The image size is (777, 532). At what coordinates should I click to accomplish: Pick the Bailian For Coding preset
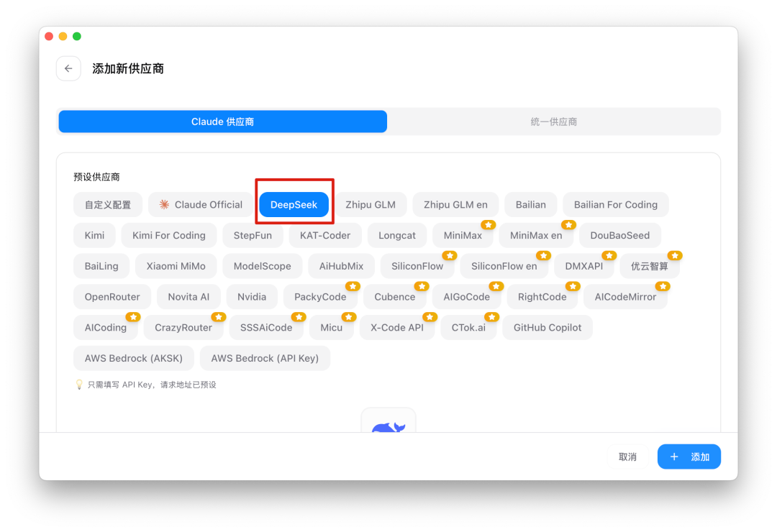pos(615,205)
